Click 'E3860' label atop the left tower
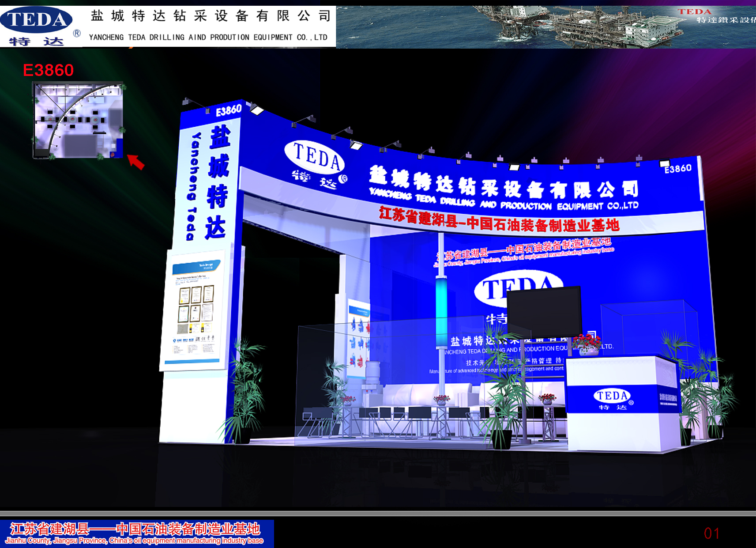756x548 pixels. 229,110
